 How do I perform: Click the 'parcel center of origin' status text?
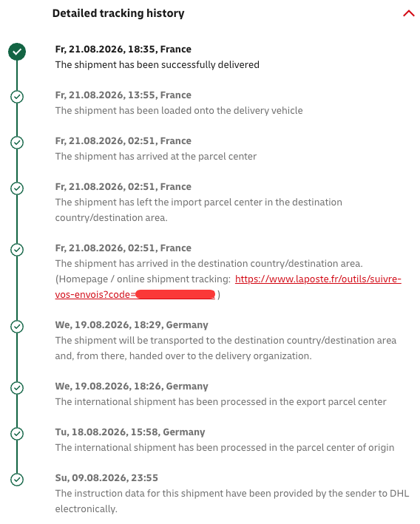[225, 447]
